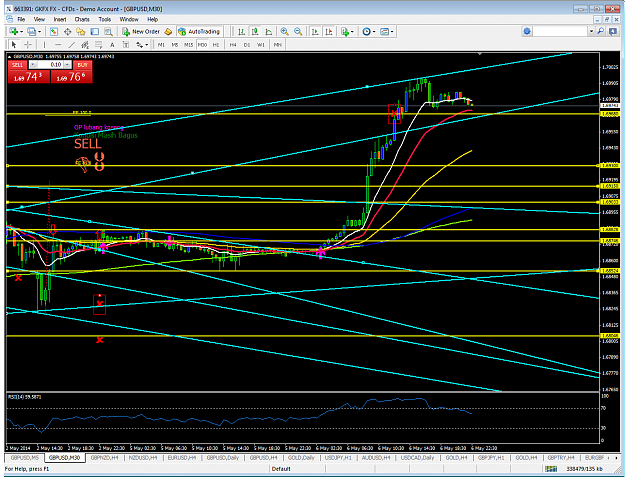Select the Trendline drawing tool
The width and height of the screenshot is (625, 477).
pyautogui.click(x=71, y=45)
